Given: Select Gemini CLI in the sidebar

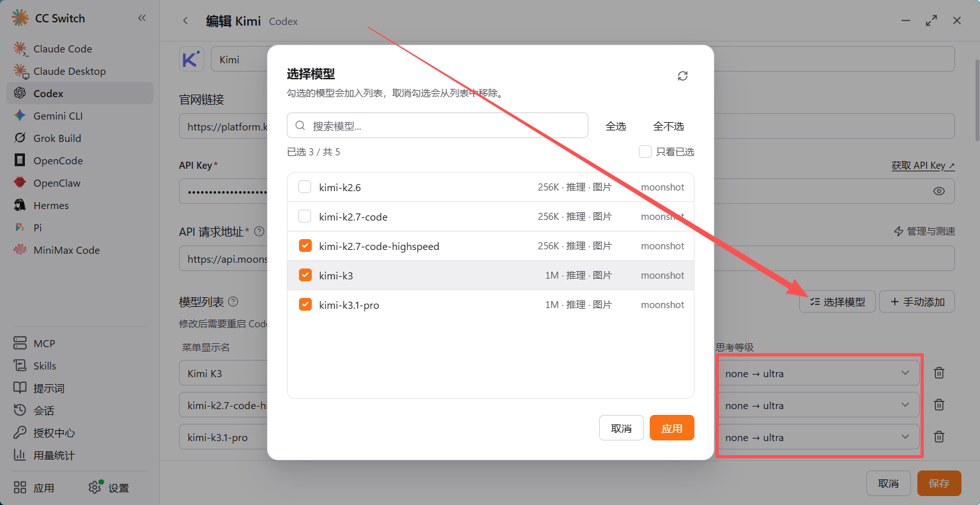Looking at the screenshot, I should [80, 116].
